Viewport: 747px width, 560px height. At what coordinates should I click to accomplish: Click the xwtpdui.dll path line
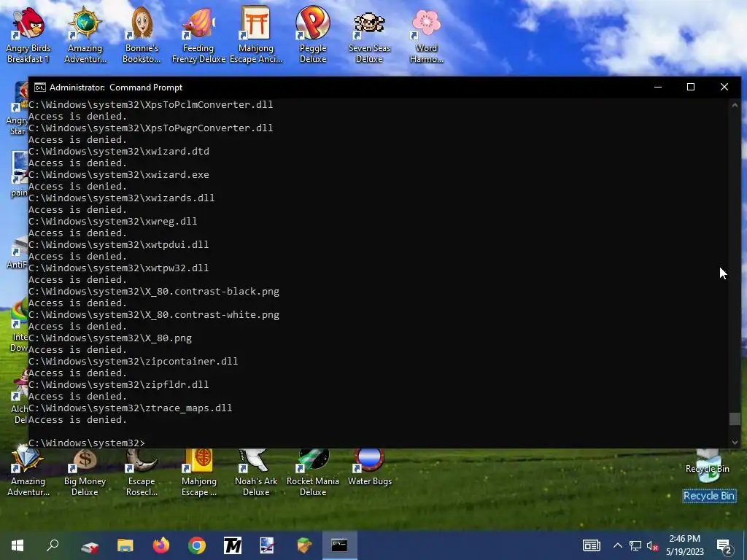coord(119,245)
